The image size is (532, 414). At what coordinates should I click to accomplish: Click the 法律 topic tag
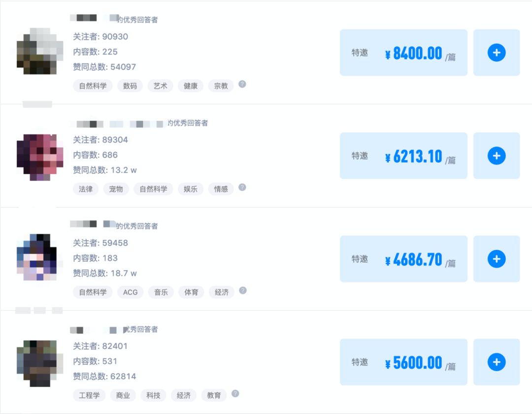coord(86,189)
